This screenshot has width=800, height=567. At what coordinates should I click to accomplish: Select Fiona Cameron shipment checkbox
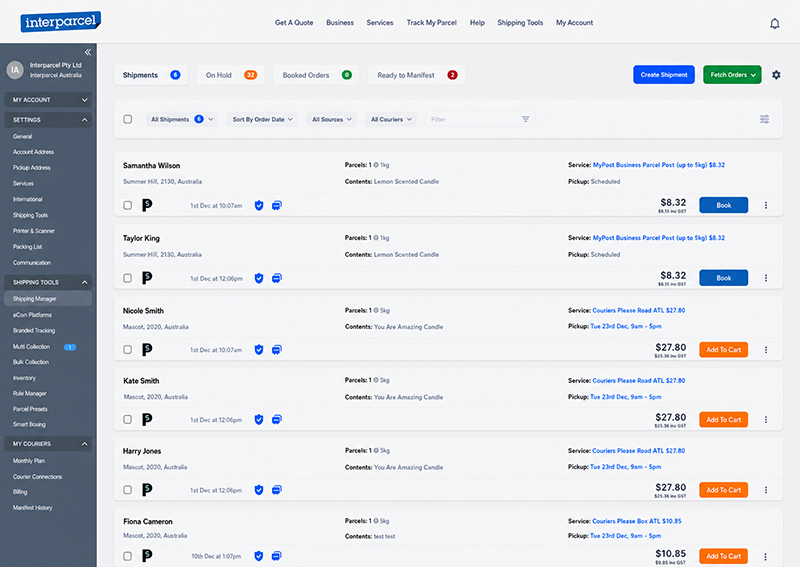click(x=128, y=556)
